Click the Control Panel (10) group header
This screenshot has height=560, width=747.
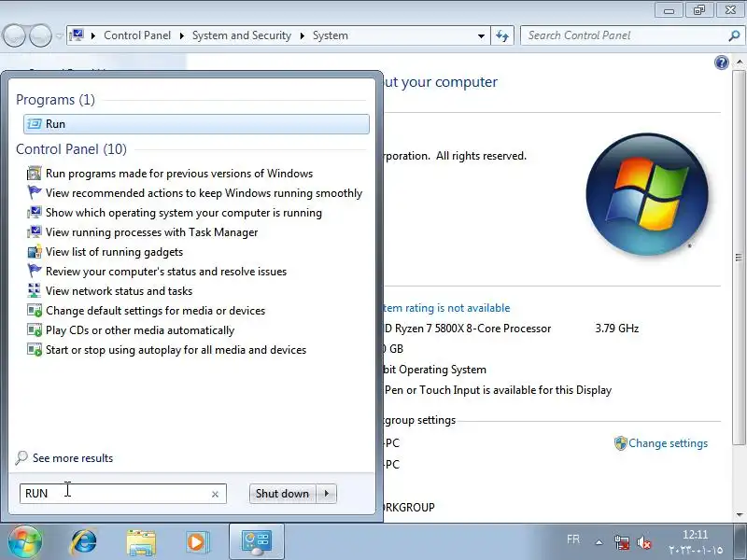click(x=72, y=149)
